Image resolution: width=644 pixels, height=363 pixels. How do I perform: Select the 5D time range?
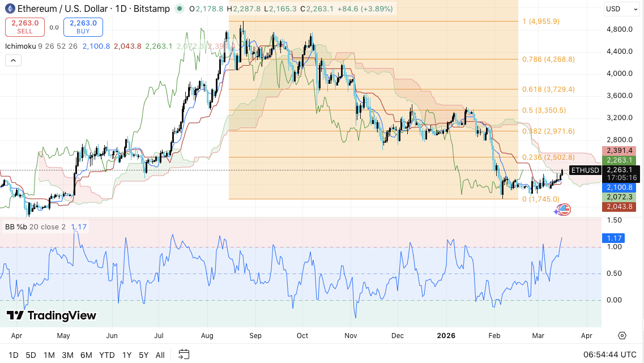point(31,355)
